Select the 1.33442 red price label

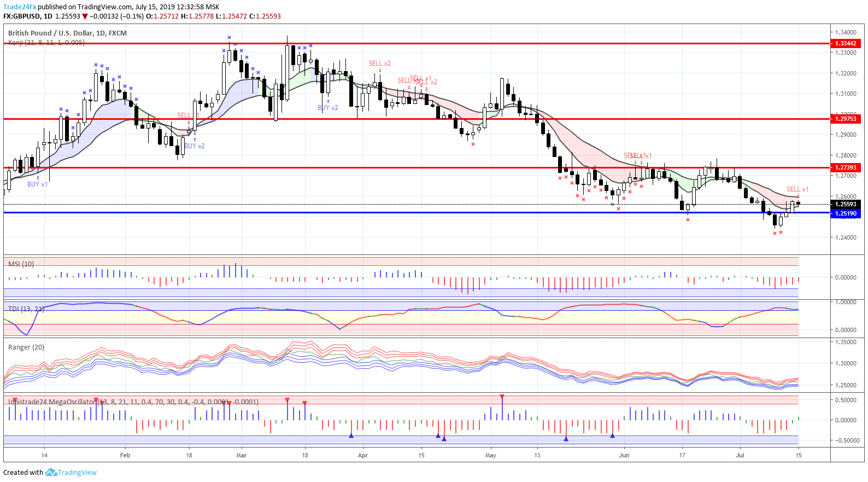point(846,43)
